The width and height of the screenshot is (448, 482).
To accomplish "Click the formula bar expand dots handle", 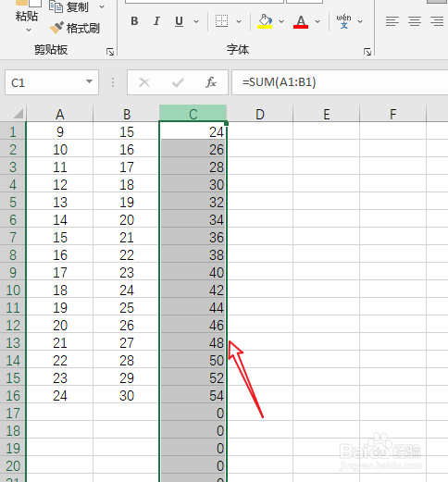I will (113, 82).
